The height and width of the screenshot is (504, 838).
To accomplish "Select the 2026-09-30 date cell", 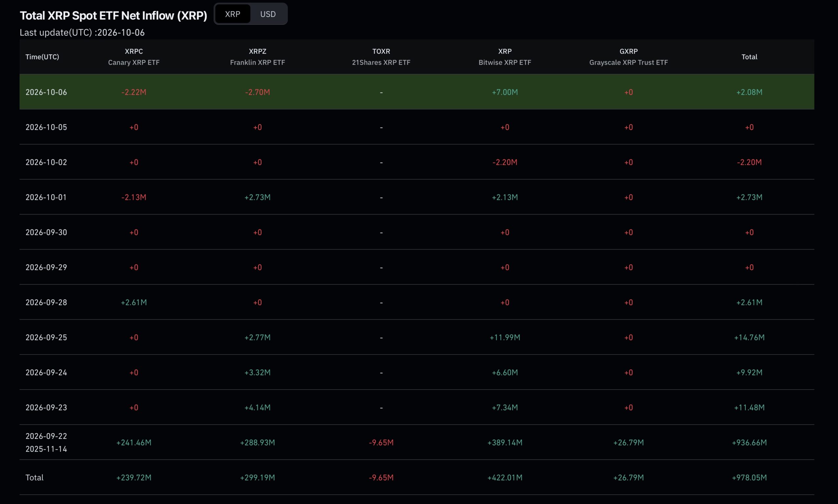I will point(46,232).
